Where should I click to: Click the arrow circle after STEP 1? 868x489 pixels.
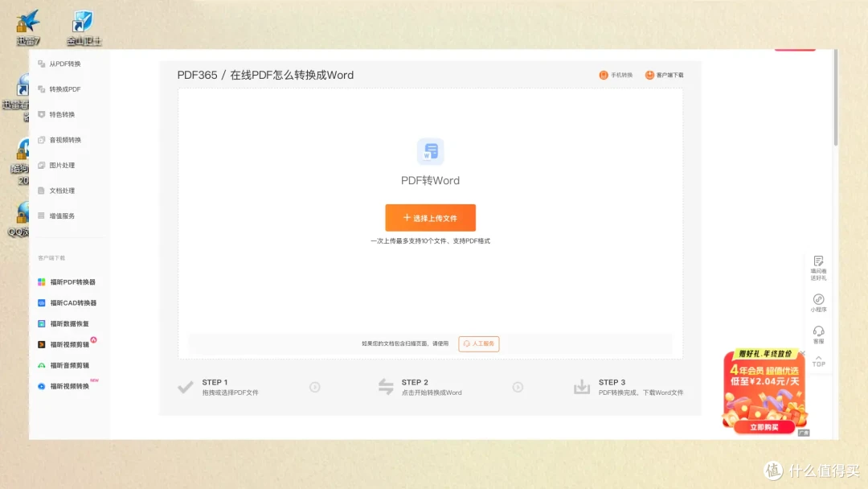314,387
